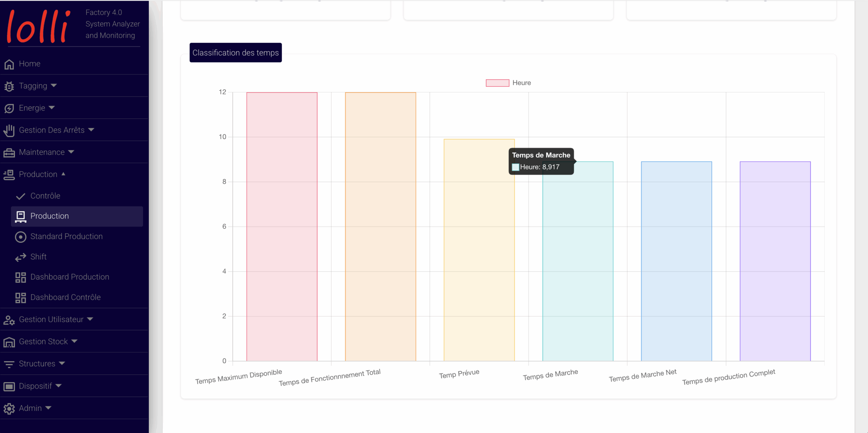The image size is (868, 433).
Task: Click the Maintenance toolbox icon
Action: (9, 153)
